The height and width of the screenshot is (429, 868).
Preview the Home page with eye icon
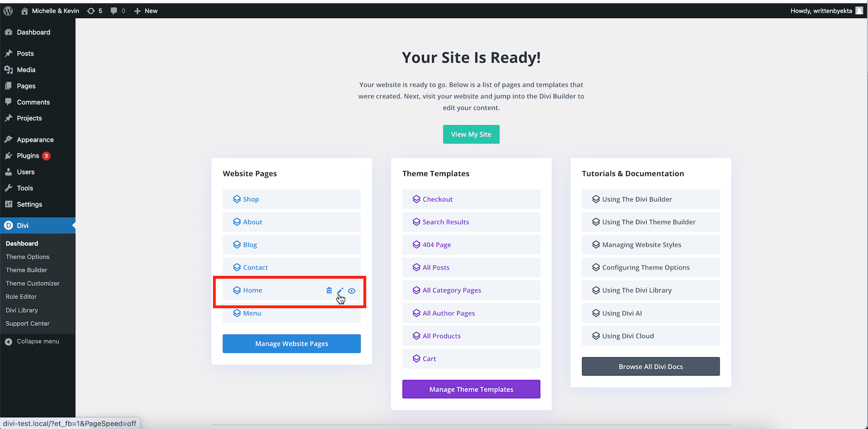point(352,291)
